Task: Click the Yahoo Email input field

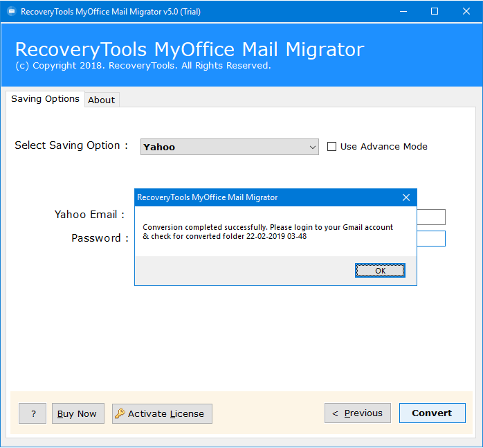Action: (x=431, y=217)
